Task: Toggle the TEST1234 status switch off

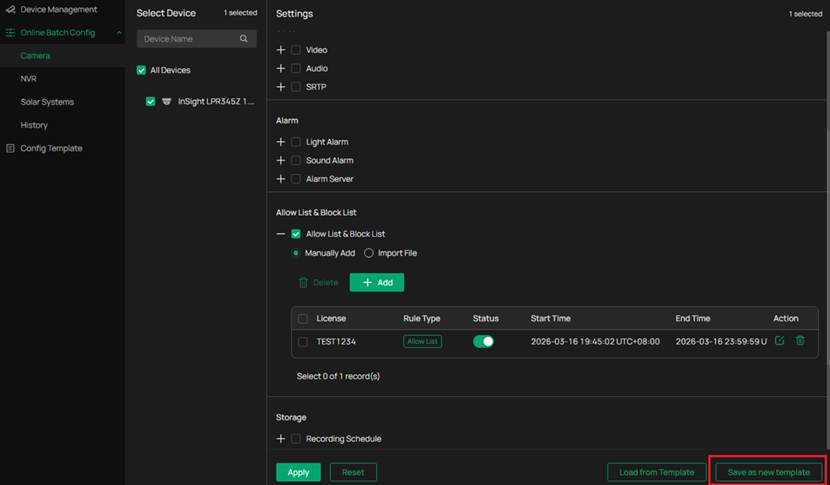Action: click(x=483, y=341)
